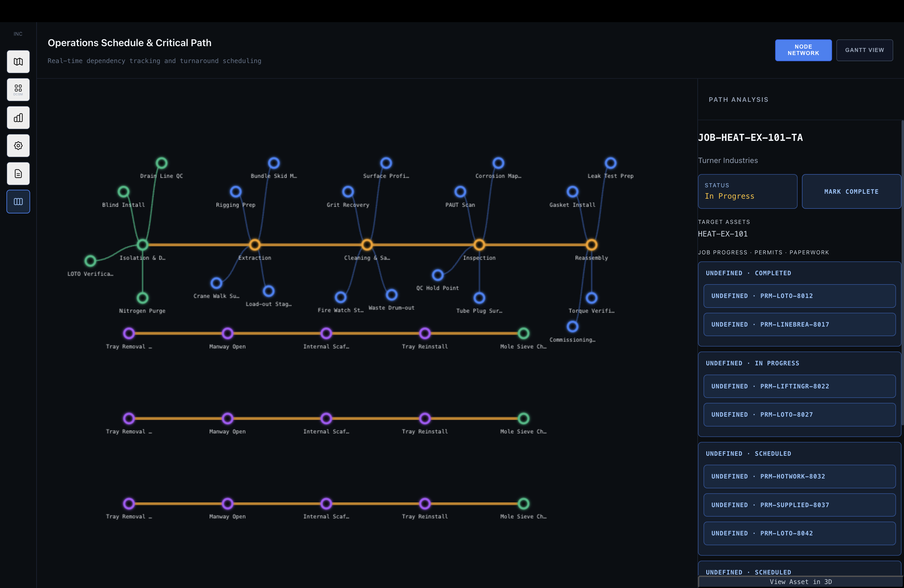Switch to Node Network view
The height and width of the screenshot is (588, 904).
tap(803, 50)
